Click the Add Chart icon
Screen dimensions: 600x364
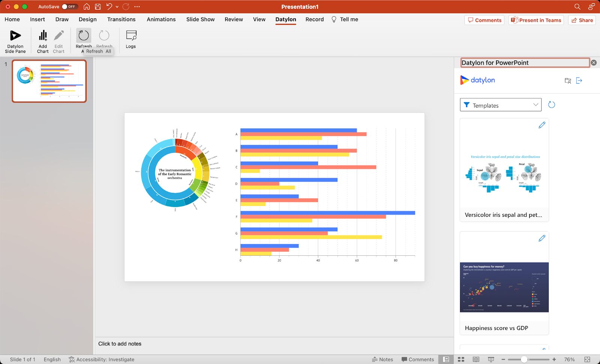pyautogui.click(x=43, y=36)
